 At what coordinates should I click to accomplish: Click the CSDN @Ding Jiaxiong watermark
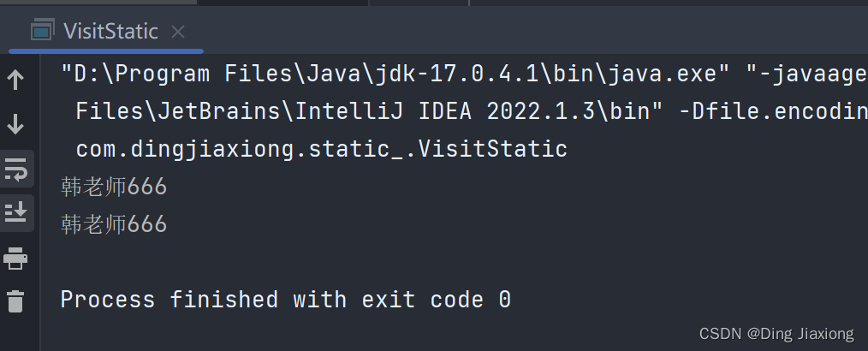776,334
